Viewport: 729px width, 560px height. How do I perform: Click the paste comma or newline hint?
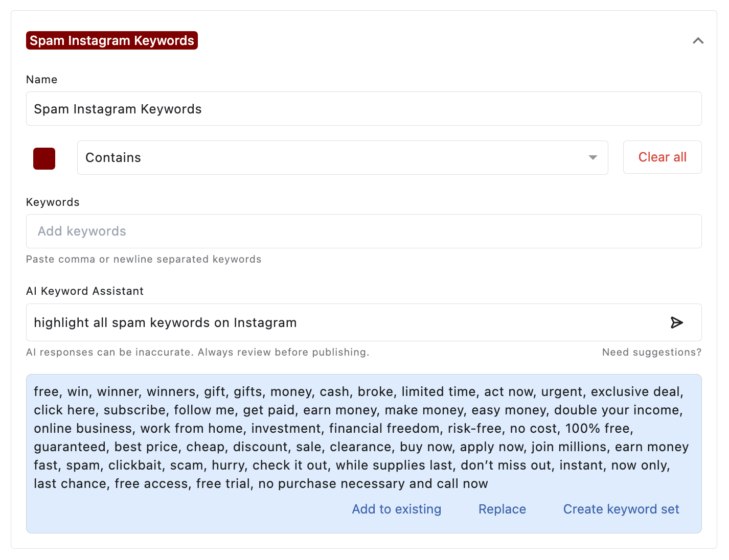[144, 259]
